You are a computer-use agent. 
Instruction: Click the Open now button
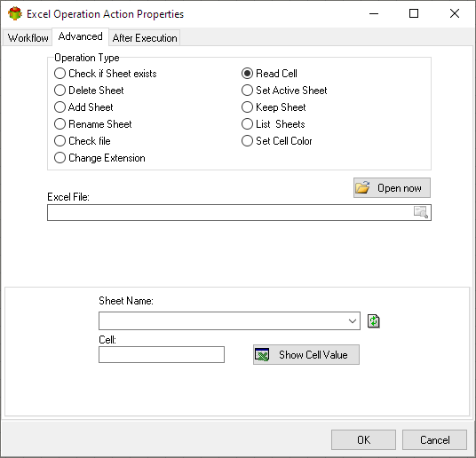[392, 188]
